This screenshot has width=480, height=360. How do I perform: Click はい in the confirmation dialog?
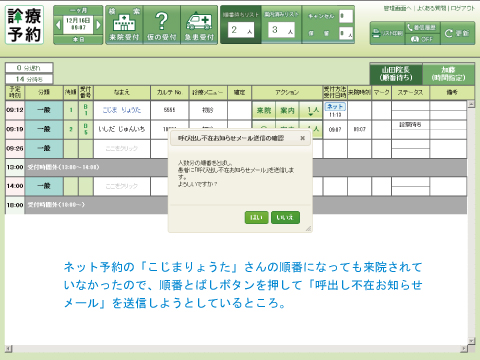256,218
